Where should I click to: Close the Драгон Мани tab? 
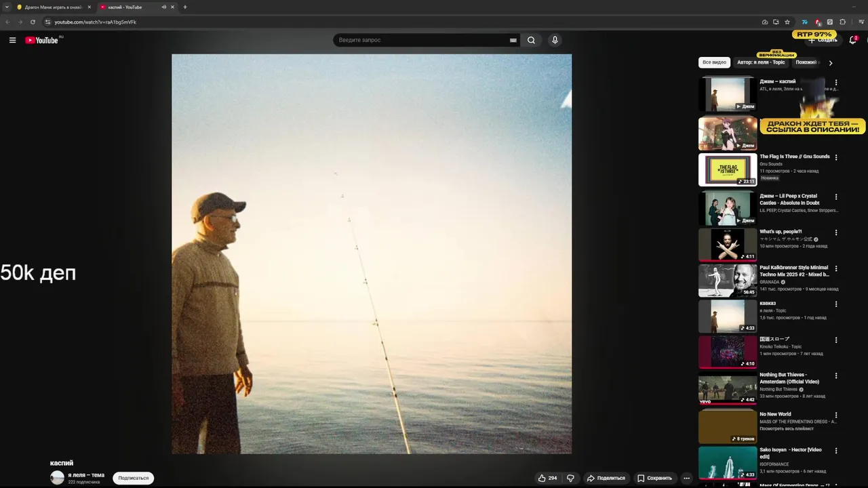click(89, 7)
